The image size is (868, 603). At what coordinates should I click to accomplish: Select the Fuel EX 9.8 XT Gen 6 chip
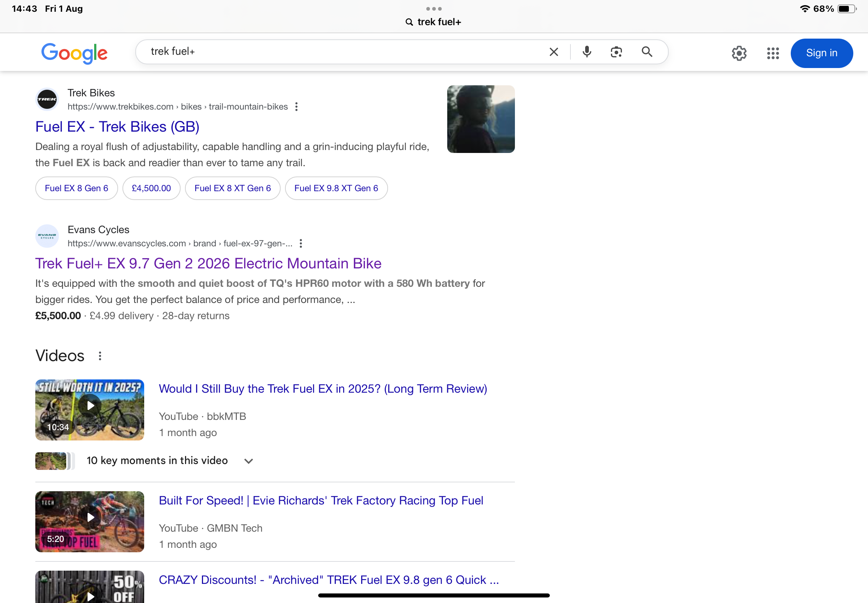click(x=336, y=188)
